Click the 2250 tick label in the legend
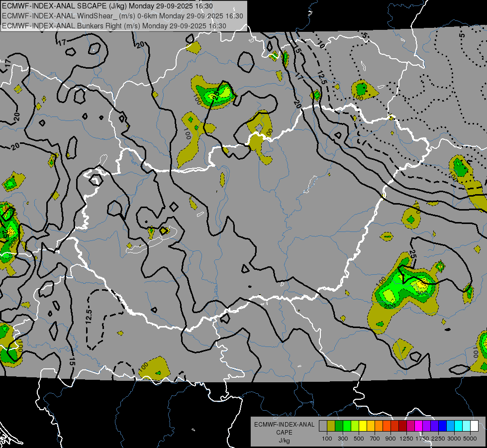Image resolution: width=487 pixels, height=448 pixels. (x=438, y=439)
